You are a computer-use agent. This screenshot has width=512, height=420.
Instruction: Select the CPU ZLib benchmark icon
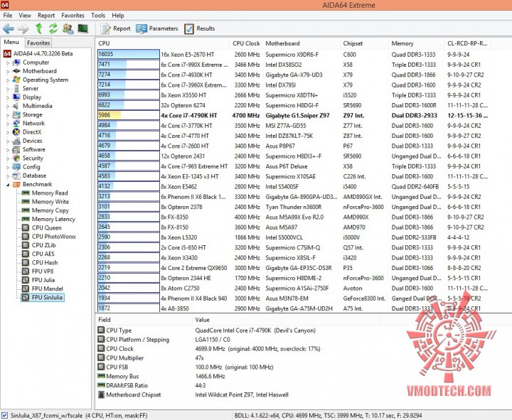26,245
